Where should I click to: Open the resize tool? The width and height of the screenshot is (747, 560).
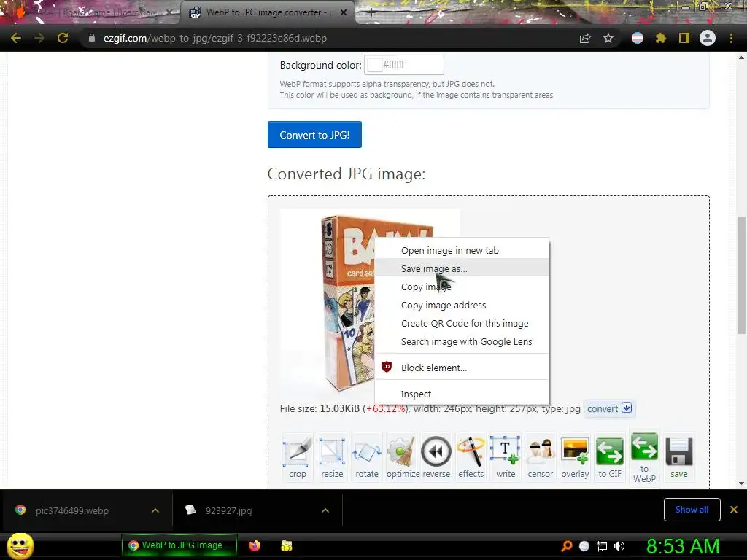point(332,457)
